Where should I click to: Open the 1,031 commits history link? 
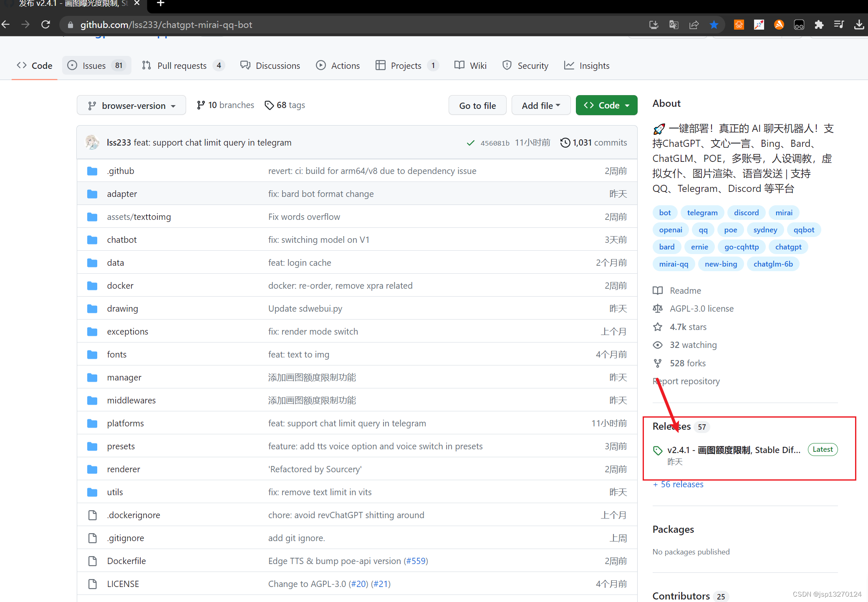(x=594, y=143)
